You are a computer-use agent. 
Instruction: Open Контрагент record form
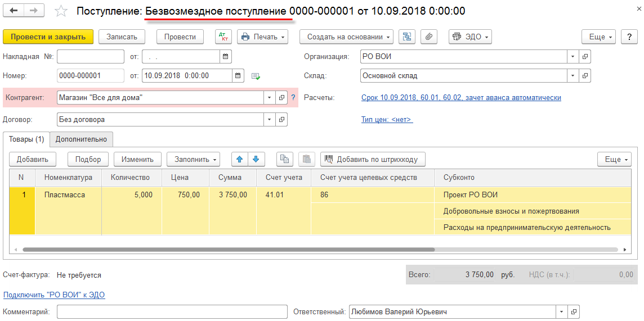[x=281, y=98]
